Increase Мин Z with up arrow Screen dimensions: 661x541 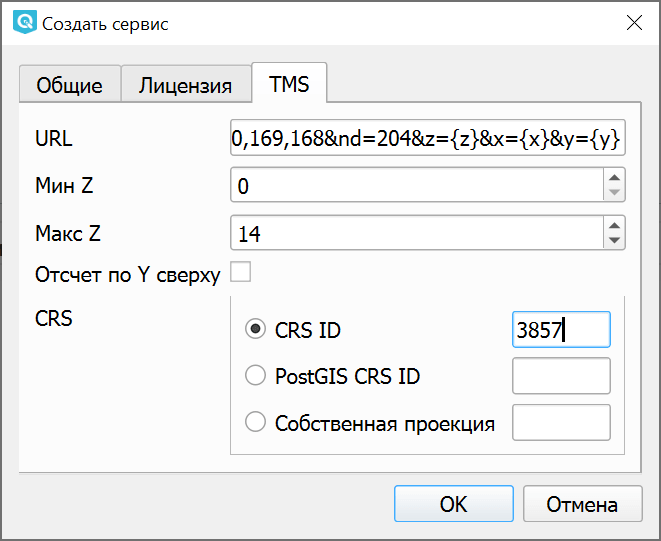coord(614,179)
